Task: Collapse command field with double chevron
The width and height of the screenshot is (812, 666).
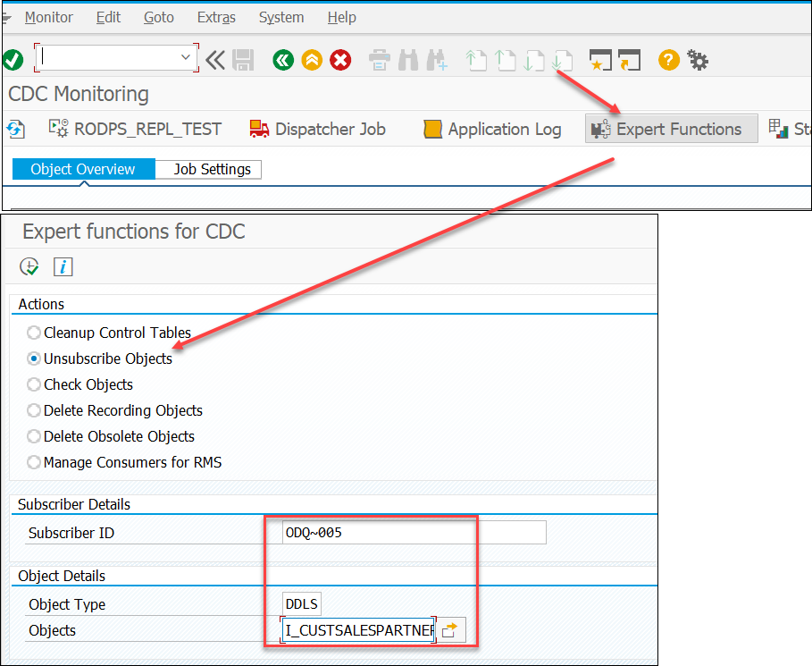Action: 215,60
